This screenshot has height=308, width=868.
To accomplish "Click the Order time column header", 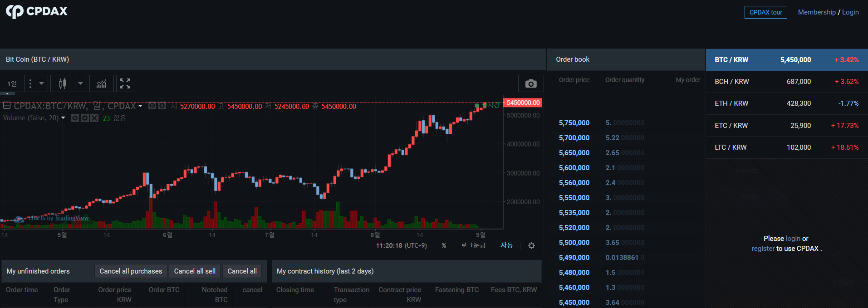I will coord(22,290).
